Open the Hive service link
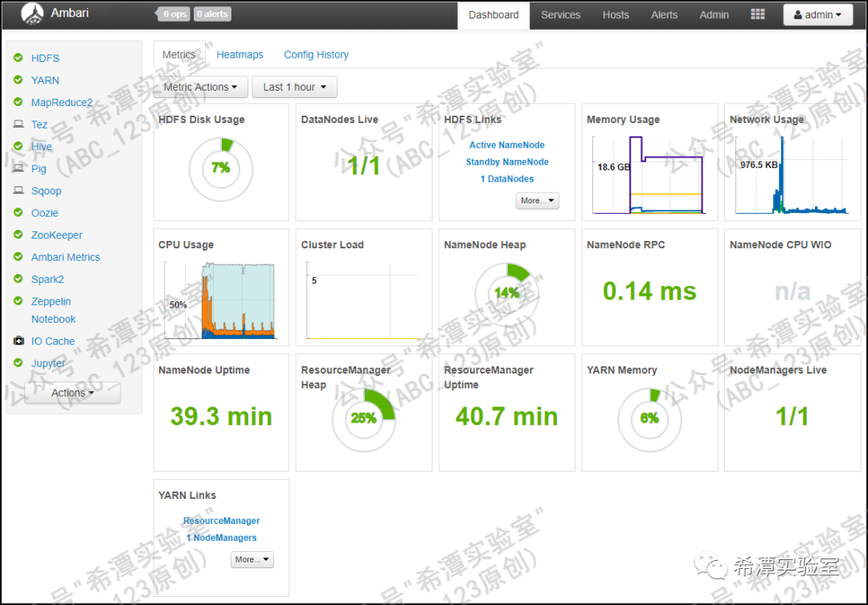This screenshot has height=605, width=868. click(x=42, y=147)
